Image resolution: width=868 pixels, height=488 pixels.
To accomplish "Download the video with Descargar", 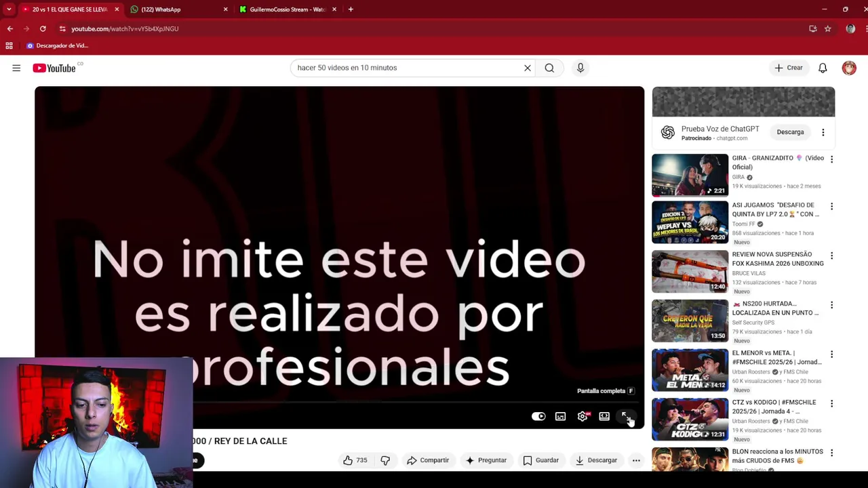I will [596, 460].
